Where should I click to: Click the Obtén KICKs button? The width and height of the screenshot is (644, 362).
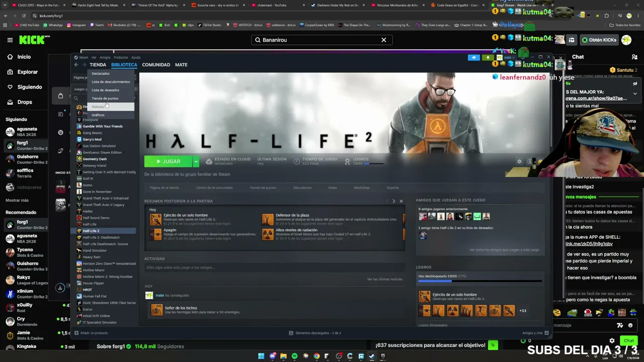(x=599, y=40)
